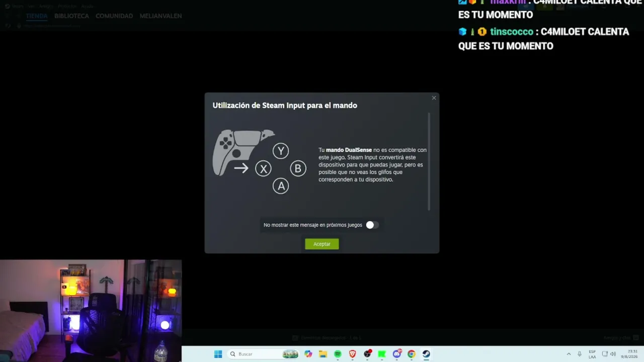Click the 'Utilización de Steam Input para el mando' title
The width and height of the screenshot is (644, 362).
(x=285, y=105)
